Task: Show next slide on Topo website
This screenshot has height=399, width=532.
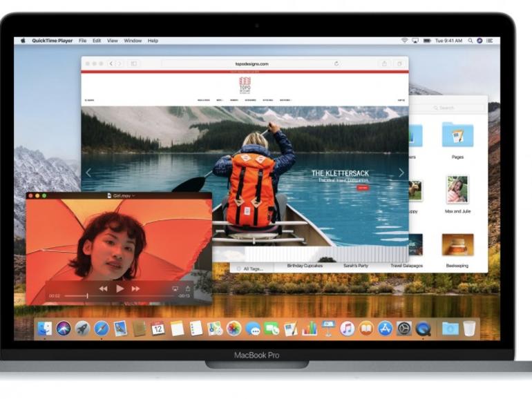Action: click(x=401, y=173)
